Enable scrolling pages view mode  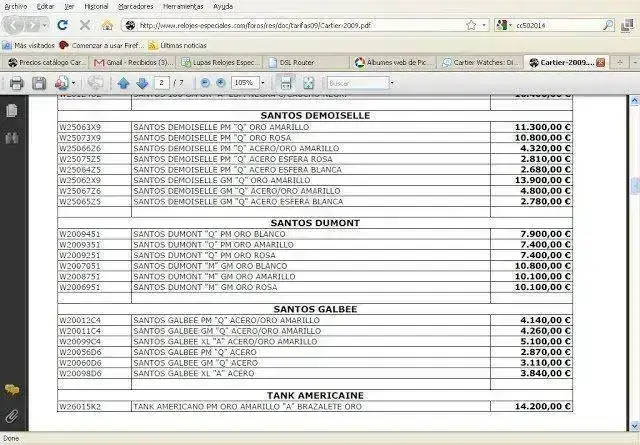click(284, 83)
